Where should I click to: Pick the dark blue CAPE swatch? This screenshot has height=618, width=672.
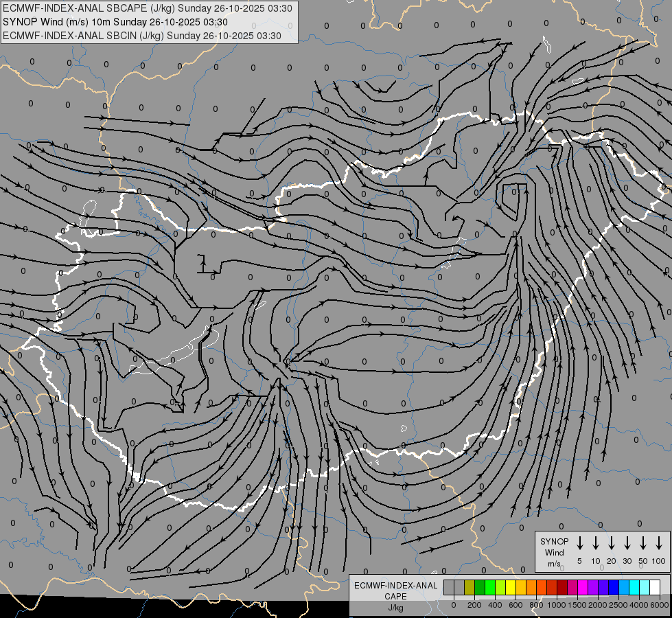pyautogui.click(x=614, y=587)
